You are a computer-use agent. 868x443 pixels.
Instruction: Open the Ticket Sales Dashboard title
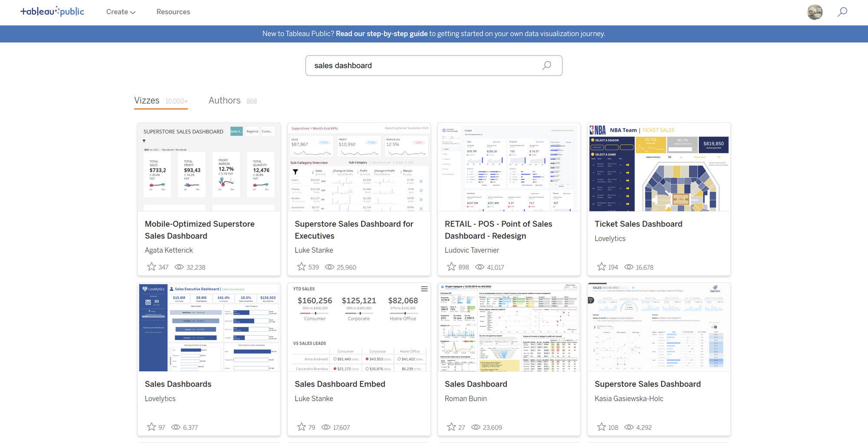pos(638,224)
